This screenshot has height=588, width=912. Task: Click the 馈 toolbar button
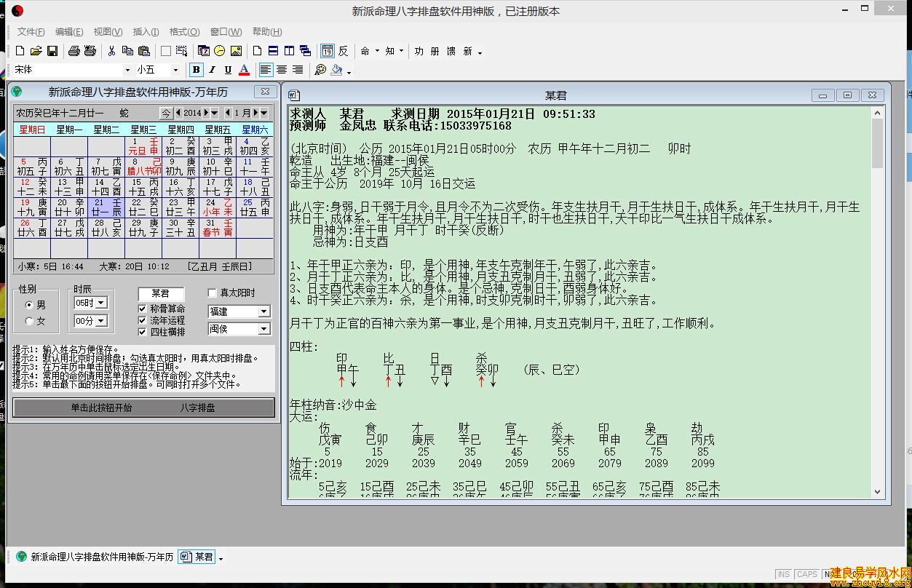coord(451,51)
